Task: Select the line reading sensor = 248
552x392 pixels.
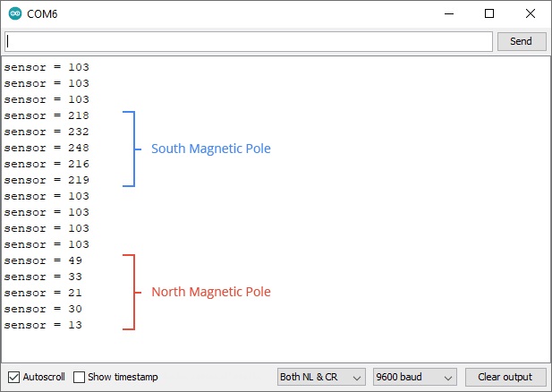Action: click(x=47, y=148)
